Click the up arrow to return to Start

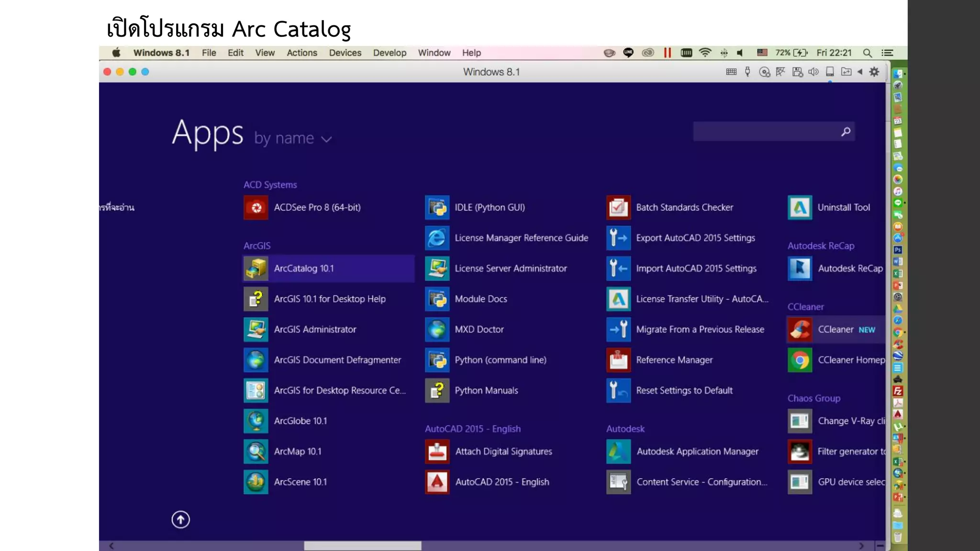pos(181,520)
